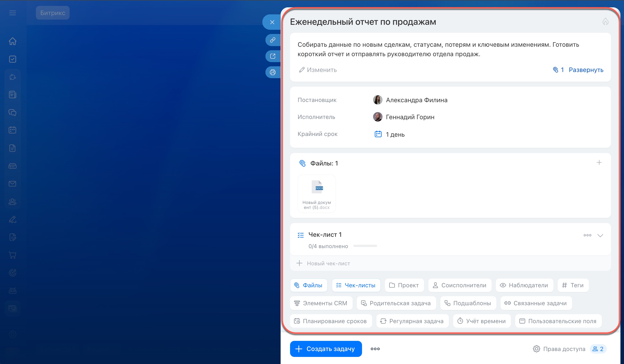Open the calendar icon in the left sidebar
This screenshot has width=624, height=364.
tap(12, 130)
